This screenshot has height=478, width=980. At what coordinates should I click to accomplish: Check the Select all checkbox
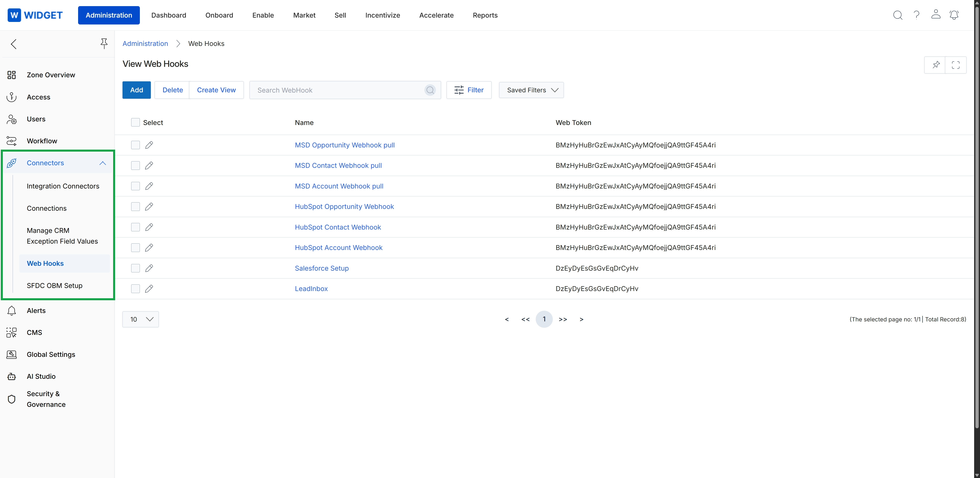[x=135, y=122]
